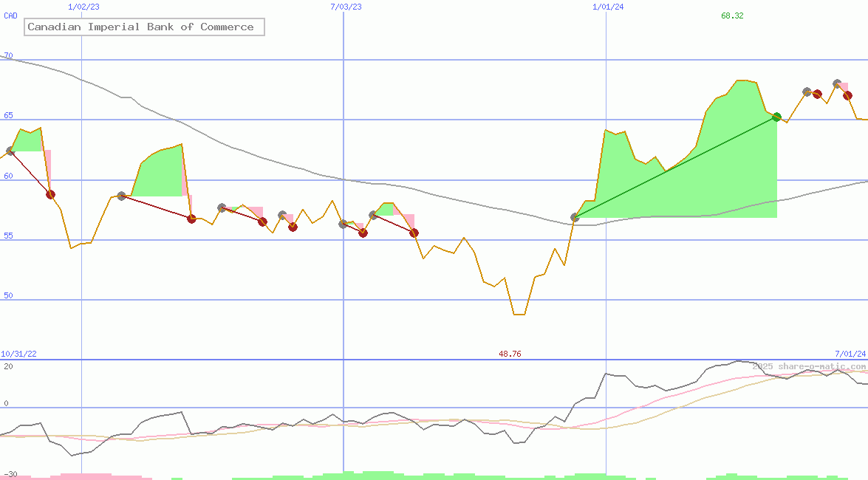Click the last red marker near 7/01/24
This screenshot has width=868, height=480.
(x=847, y=95)
